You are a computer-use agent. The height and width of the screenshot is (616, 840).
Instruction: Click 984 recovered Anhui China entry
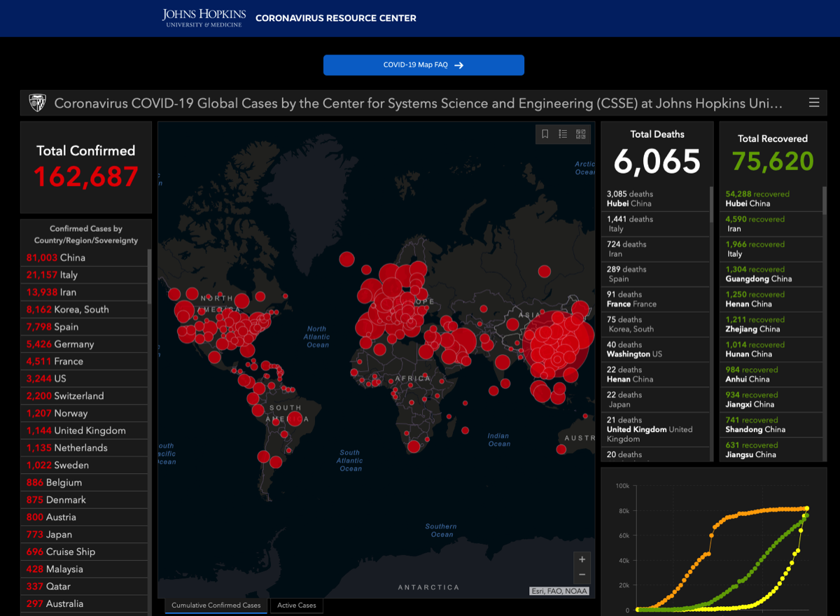(771, 375)
